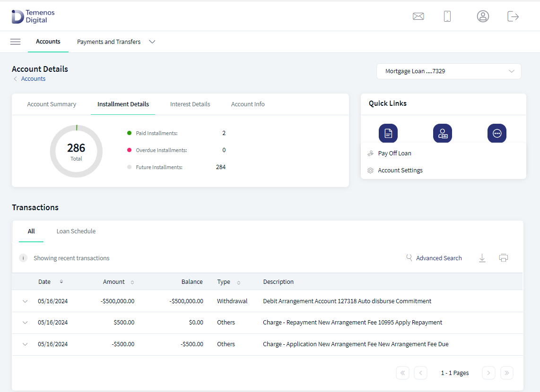Open the Advanced Search link

(439, 258)
